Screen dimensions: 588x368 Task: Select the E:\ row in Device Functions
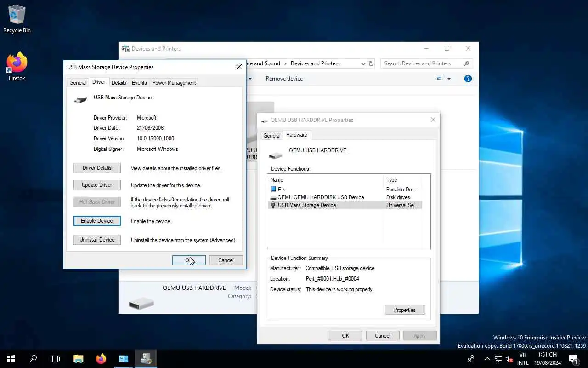click(x=345, y=190)
